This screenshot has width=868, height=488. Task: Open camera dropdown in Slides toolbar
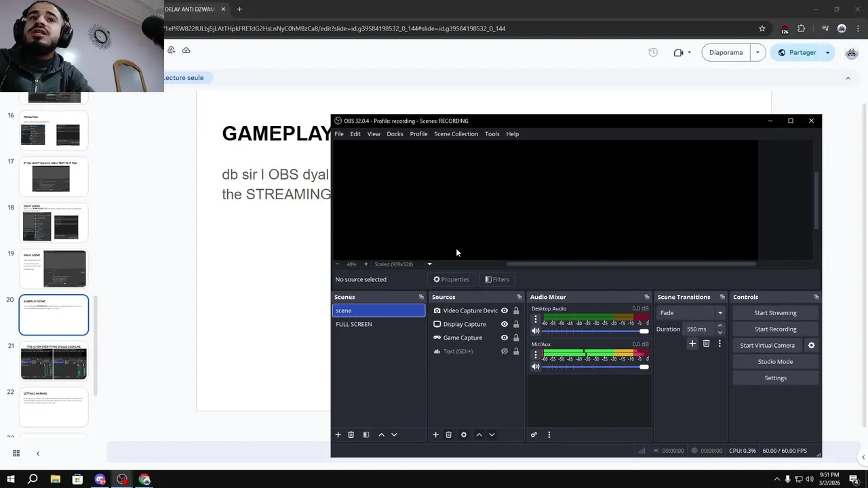pyautogui.click(x=690, y=52)
